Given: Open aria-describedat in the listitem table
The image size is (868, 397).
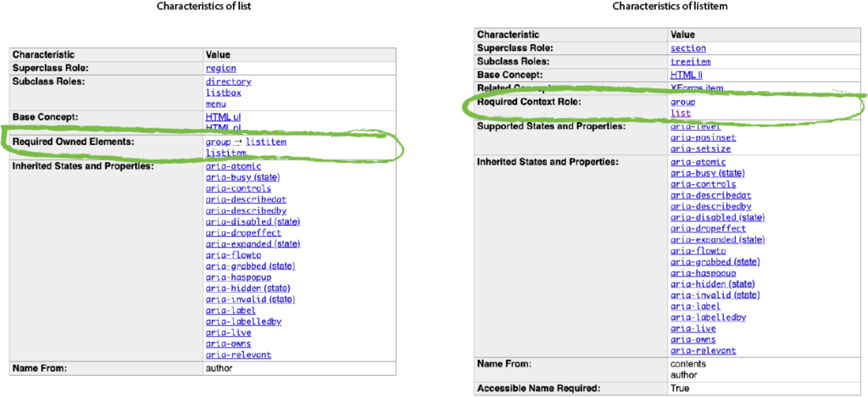Looking at the screenshot, I should pos(711,195).
